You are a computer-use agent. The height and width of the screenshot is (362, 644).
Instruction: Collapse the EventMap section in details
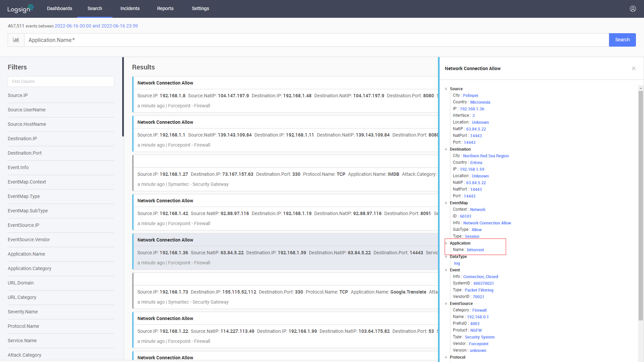coord(446,203)
